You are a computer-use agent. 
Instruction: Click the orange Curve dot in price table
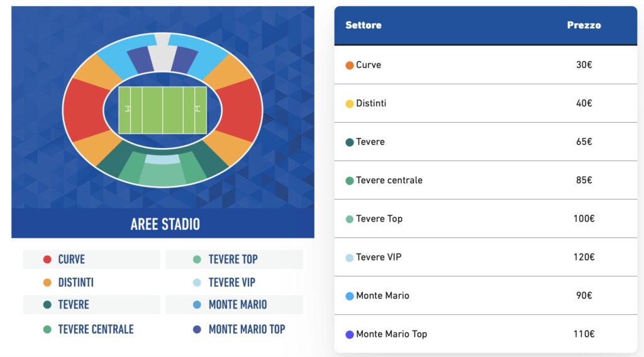[350, 65]
